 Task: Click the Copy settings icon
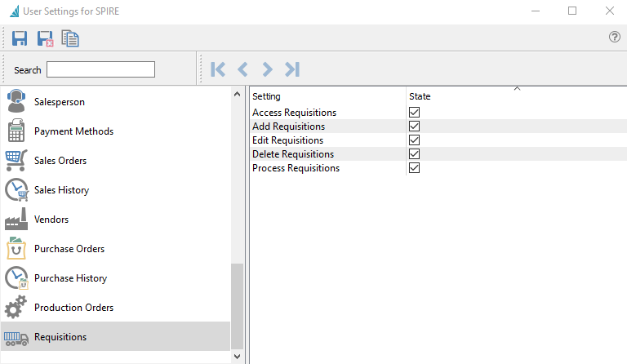point(70,38)
